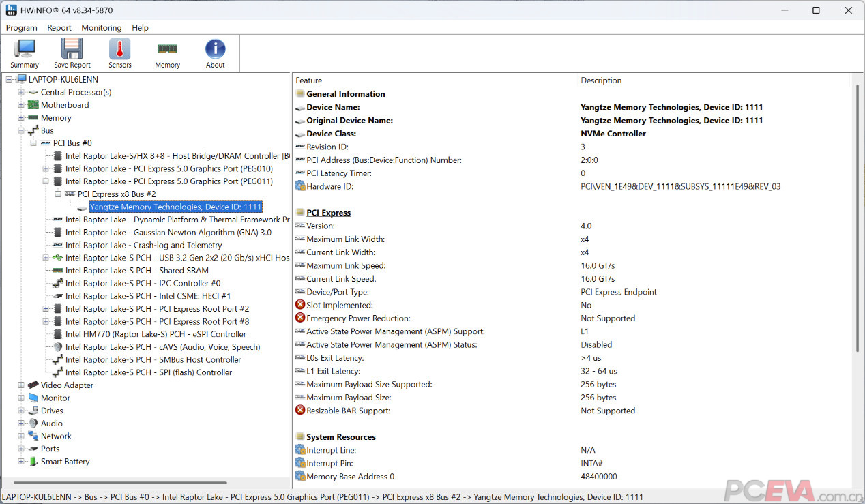The width and height of the screenshot is (865, 504).
Task: Click the Video Adapter icon in tree
Action: click(x=33, y=385)
